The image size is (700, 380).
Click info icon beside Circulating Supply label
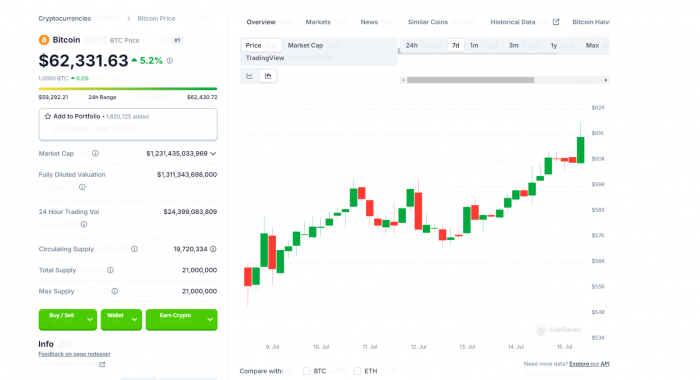[134, 249]
